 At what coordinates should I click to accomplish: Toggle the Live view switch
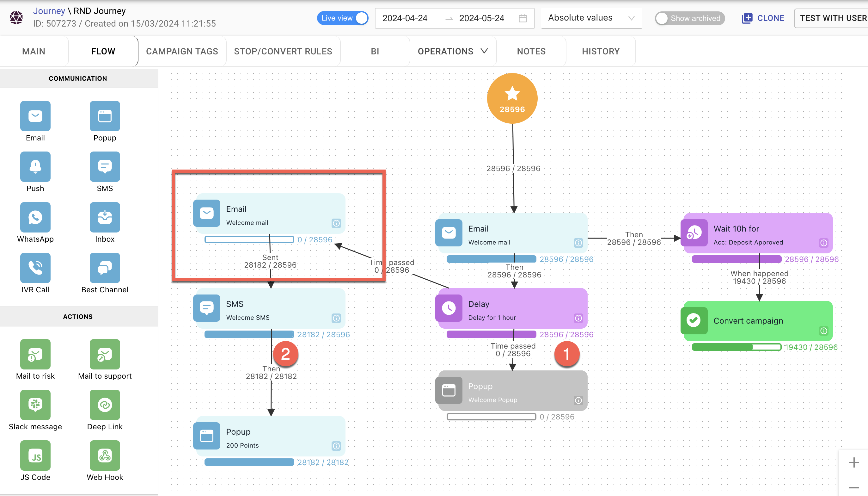(342, 18)
